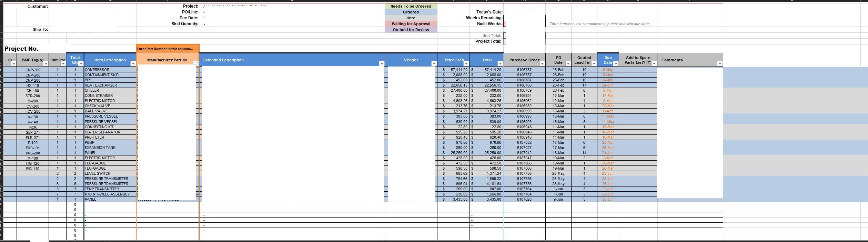868x242 pixels.
Task: Select the 'FIG-110' tag cell
Action: 33,168
